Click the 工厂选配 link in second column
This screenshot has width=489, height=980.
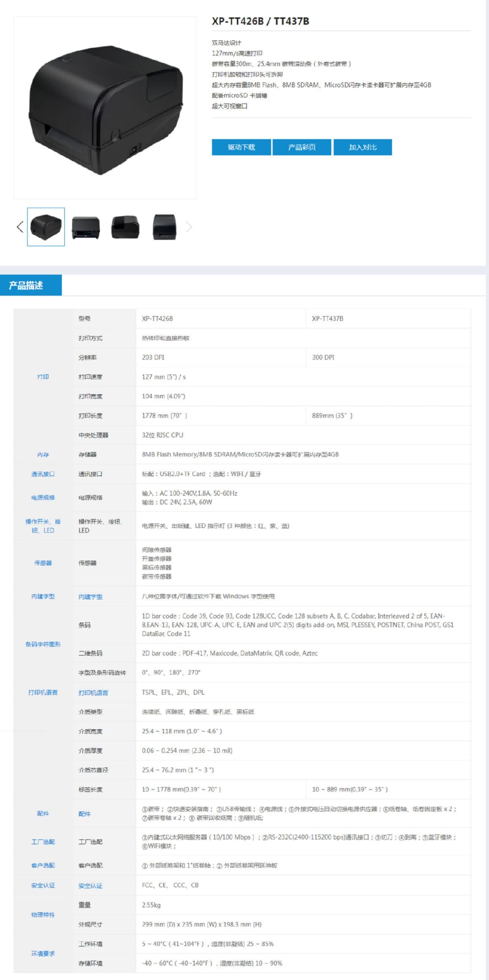pos(90,842)
